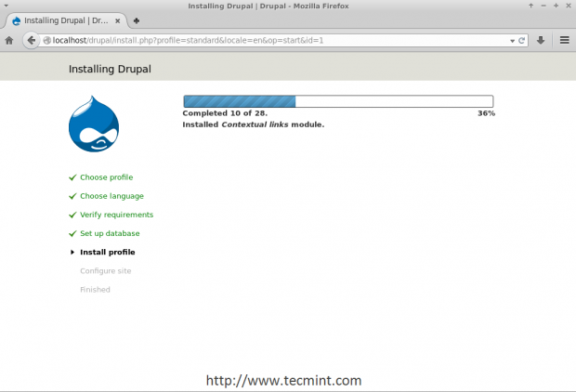Reload the page with the refresh icon

pos(521,41)
